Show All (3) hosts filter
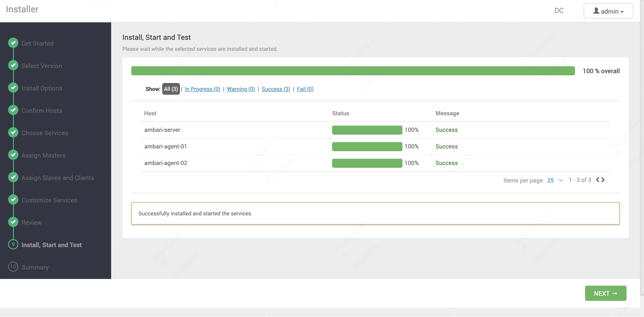 click(171, 89)
